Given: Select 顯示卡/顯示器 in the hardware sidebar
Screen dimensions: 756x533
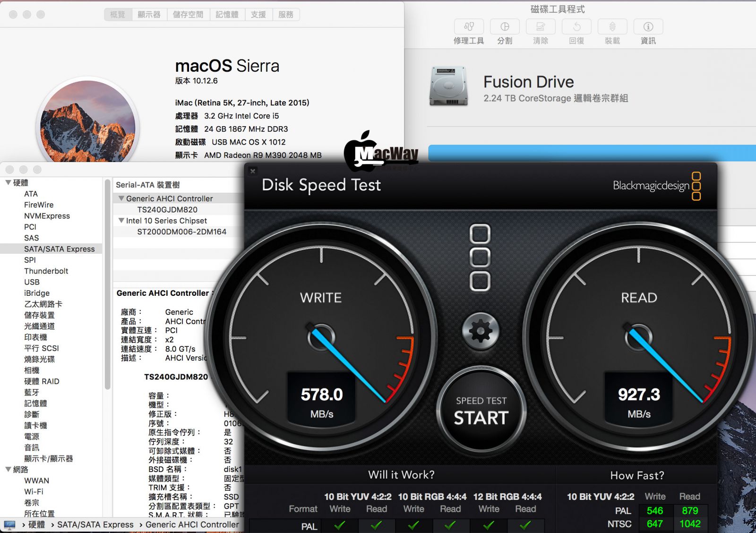Looking at the screenshot, I should click(x=48, y=458).
